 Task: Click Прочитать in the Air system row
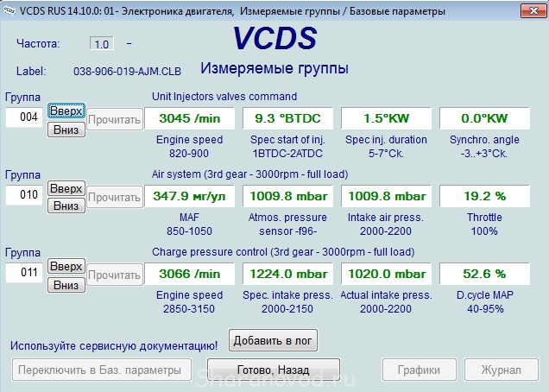(113, 198)
